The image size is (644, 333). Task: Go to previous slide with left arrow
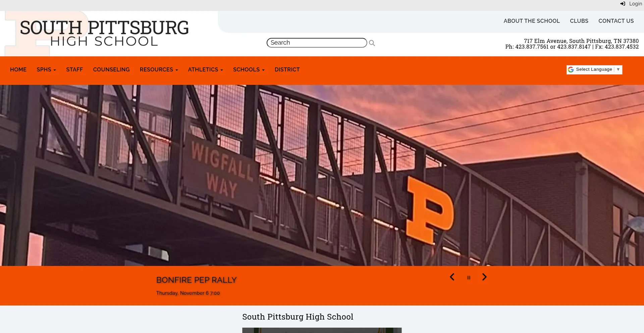coord(452,277)
